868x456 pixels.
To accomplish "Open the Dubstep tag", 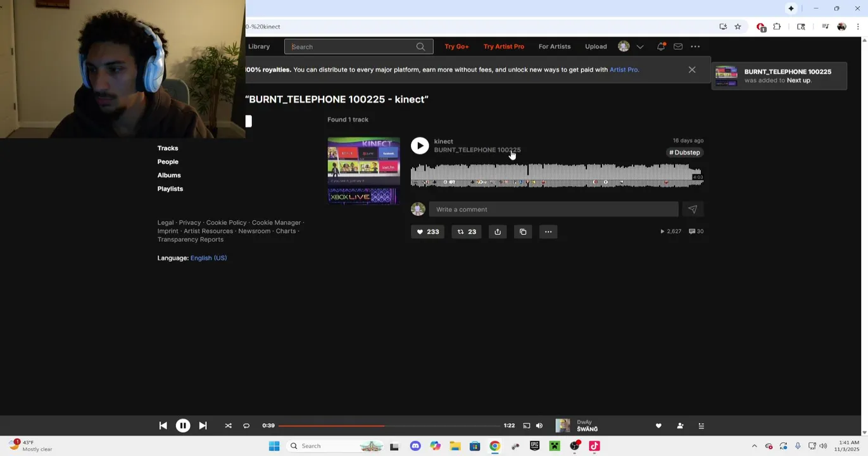I will (684, 153).
